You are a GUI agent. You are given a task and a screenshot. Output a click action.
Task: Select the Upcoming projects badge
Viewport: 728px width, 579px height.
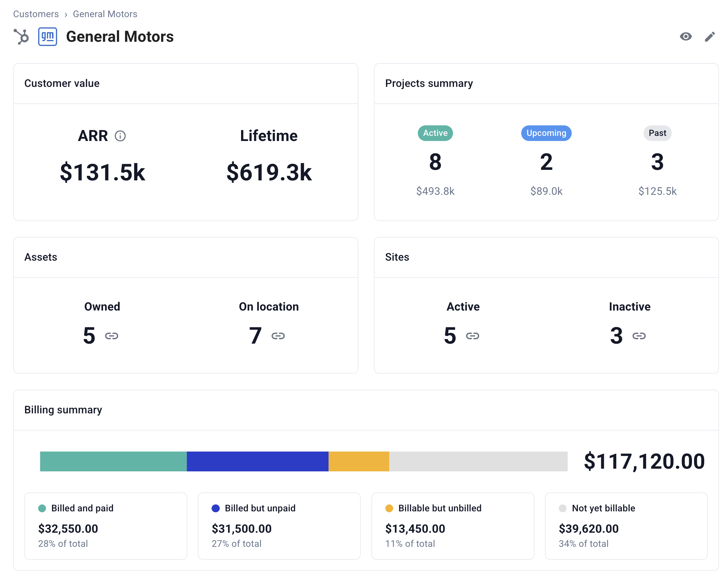pos(546,133)
